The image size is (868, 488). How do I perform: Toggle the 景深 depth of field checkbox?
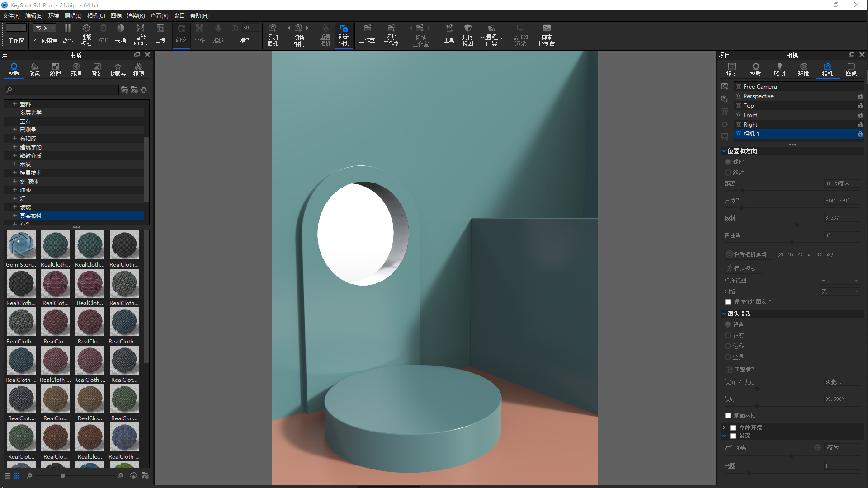pyautogui.click(x=733, y=436)
